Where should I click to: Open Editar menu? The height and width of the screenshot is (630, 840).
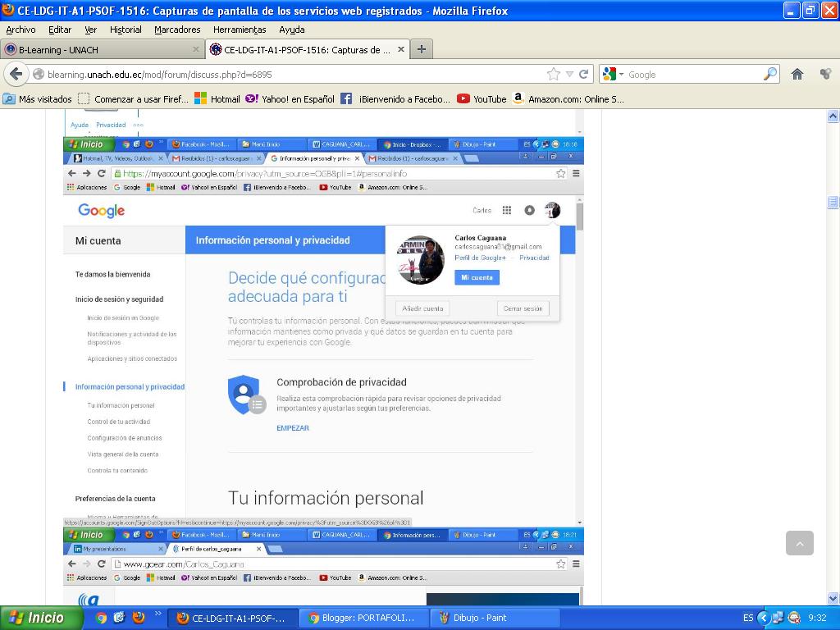click(59, 30)
